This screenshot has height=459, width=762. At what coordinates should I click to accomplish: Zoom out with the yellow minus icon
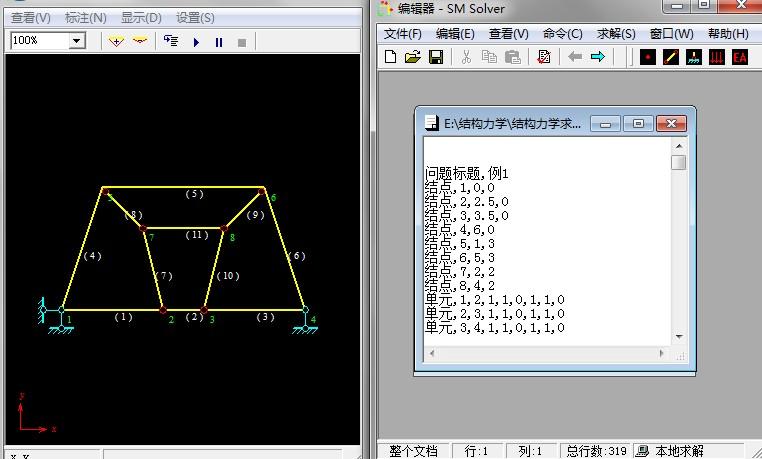click(140, 41)
